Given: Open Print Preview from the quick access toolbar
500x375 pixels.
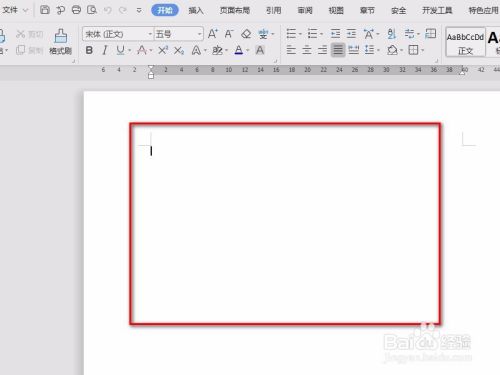Looking at the screenshot, I should pyautogui.click(x=92, y=10).
